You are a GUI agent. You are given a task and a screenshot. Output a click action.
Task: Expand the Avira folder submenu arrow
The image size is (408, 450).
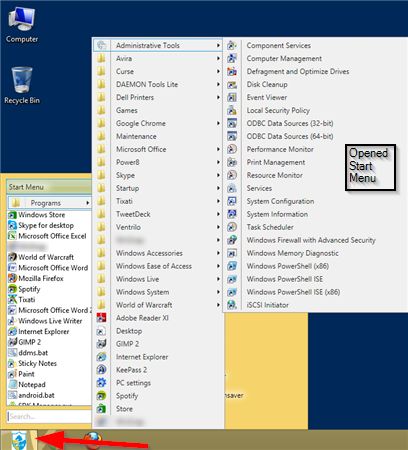pos(218,58)
